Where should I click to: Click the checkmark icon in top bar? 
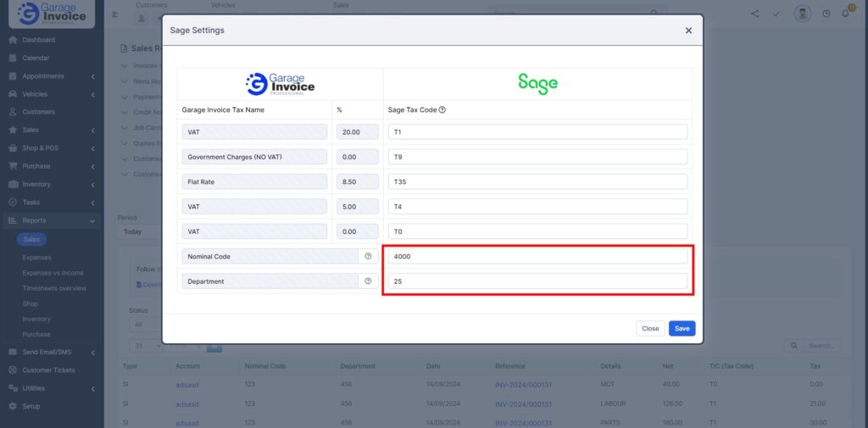coord(776,14)
